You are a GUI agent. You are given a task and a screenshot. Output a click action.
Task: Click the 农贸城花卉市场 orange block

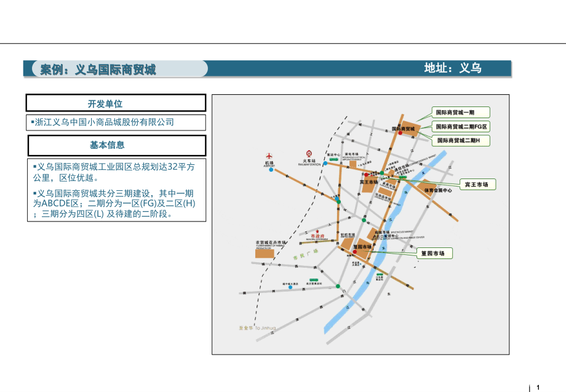265,253
